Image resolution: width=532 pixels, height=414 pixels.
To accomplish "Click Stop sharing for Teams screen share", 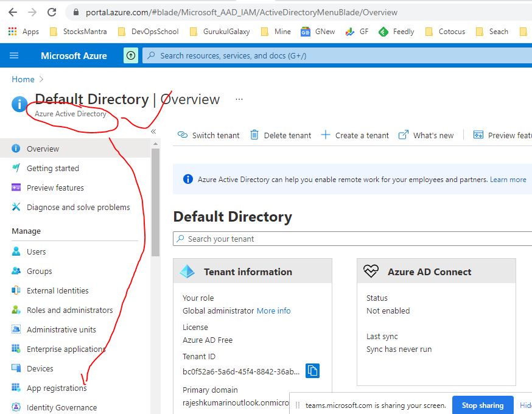I will (483, 405).
